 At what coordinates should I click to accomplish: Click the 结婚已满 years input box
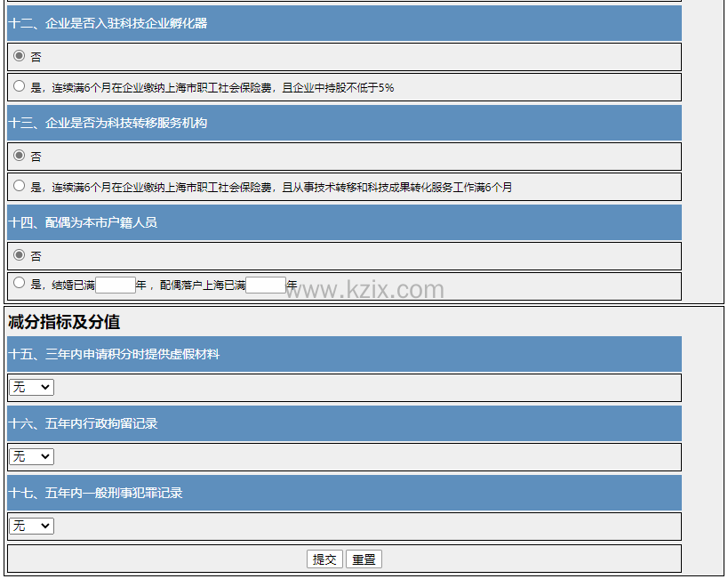[x=116, y=285]
